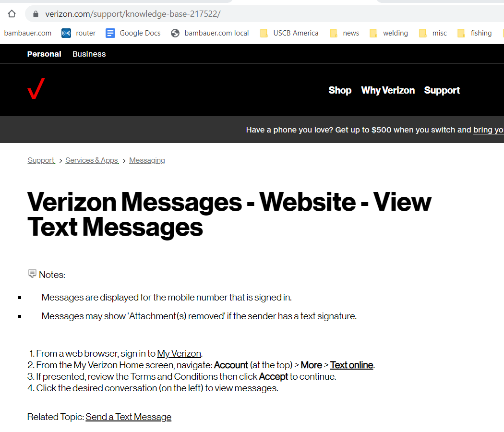Open the Support menu
504x432 pixels.
click(x=442, y=90)
